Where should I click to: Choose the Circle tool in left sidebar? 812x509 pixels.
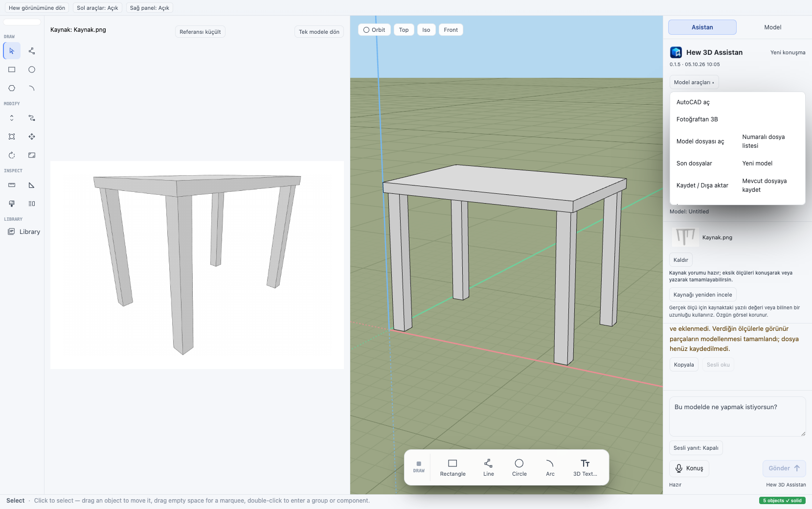[x=32, y=69]
